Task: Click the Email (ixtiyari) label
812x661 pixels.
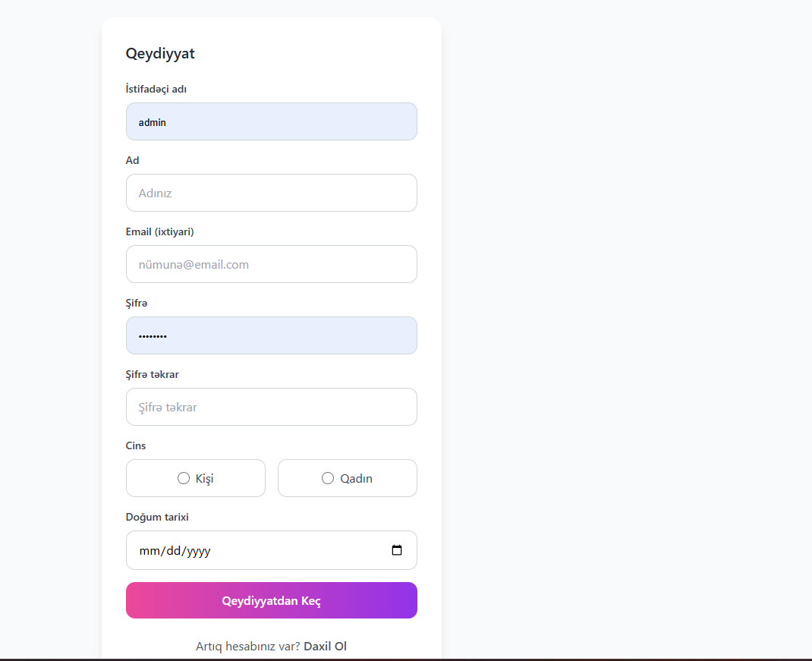Action: coord(160,231)
